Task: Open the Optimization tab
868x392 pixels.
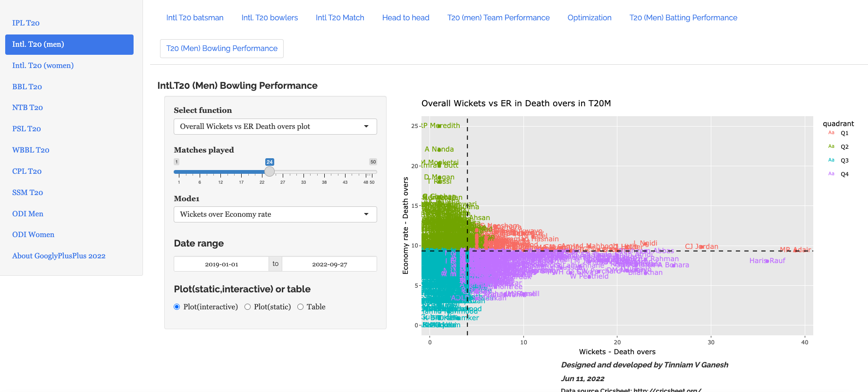Action: 589,18
